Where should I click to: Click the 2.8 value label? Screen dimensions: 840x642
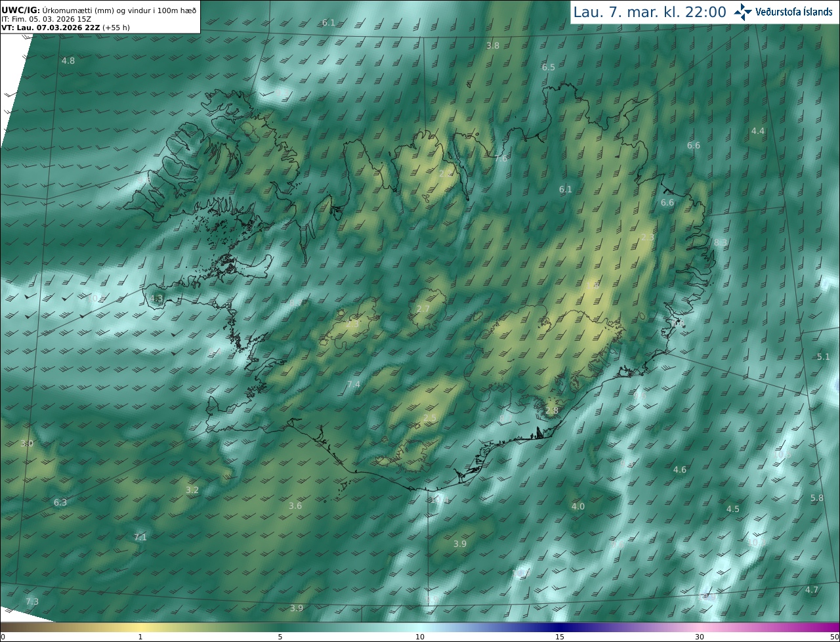(552, 411)
